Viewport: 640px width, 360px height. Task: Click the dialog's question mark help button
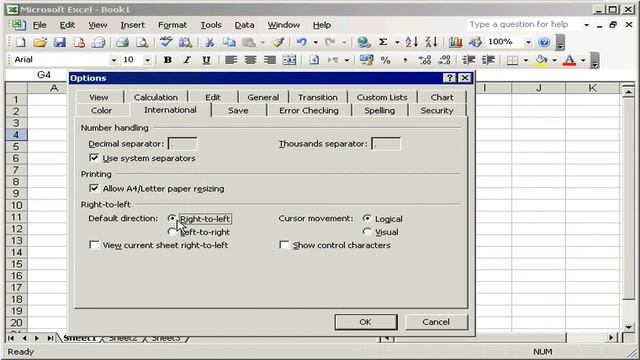449,78
